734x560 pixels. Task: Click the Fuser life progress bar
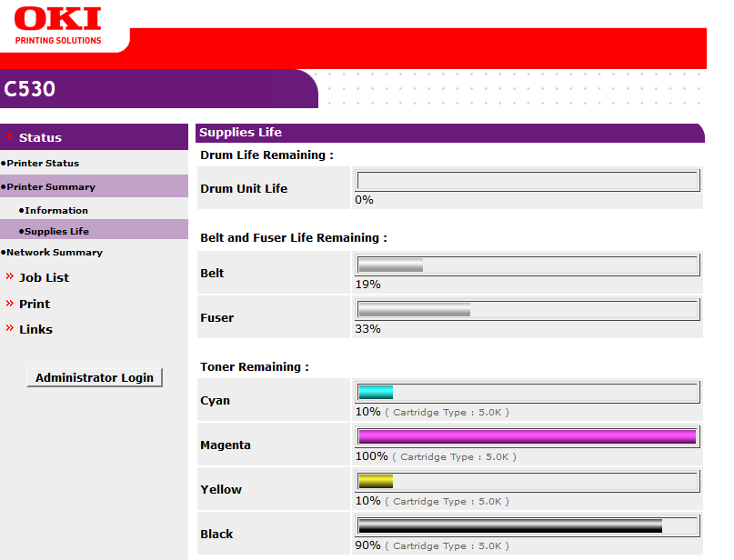528,310
